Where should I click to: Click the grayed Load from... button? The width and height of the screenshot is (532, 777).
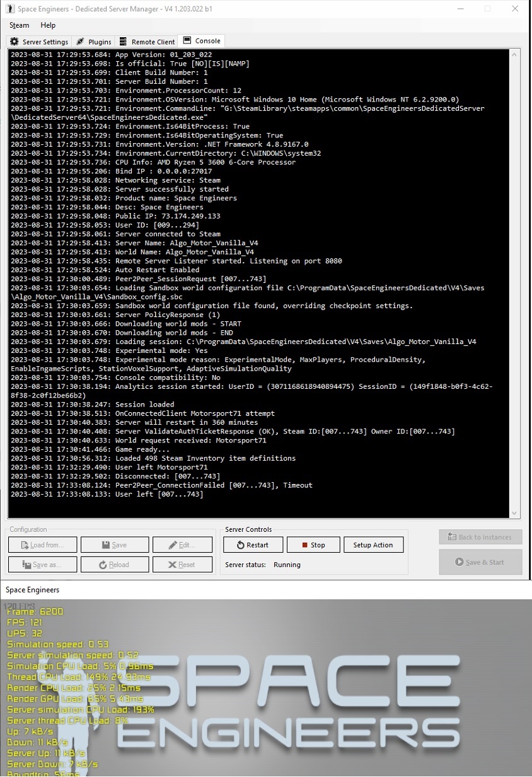43,545
